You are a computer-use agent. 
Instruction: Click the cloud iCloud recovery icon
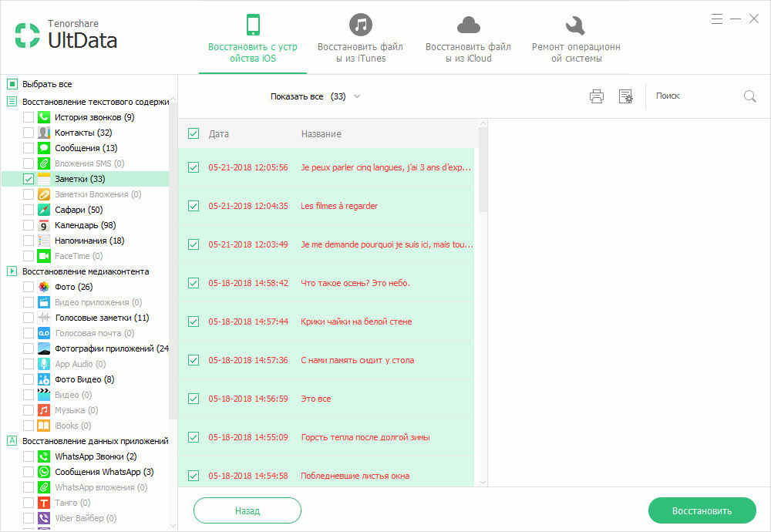(x=468, y=25)
